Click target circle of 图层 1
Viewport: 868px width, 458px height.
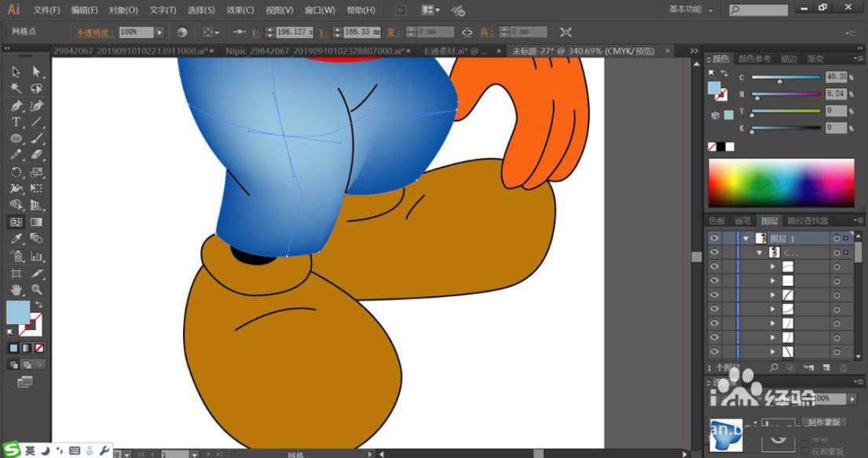click(x=837, y=238)
